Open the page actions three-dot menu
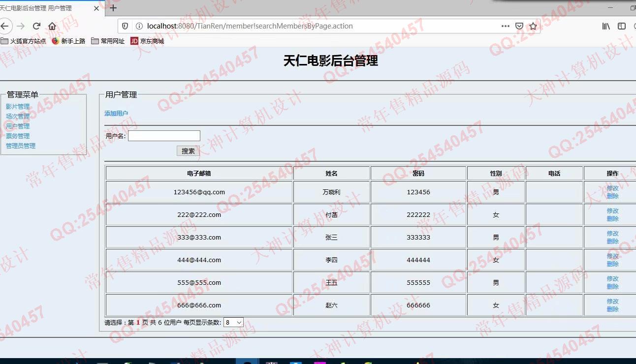 pyautogui.click(x=506, y=26)
